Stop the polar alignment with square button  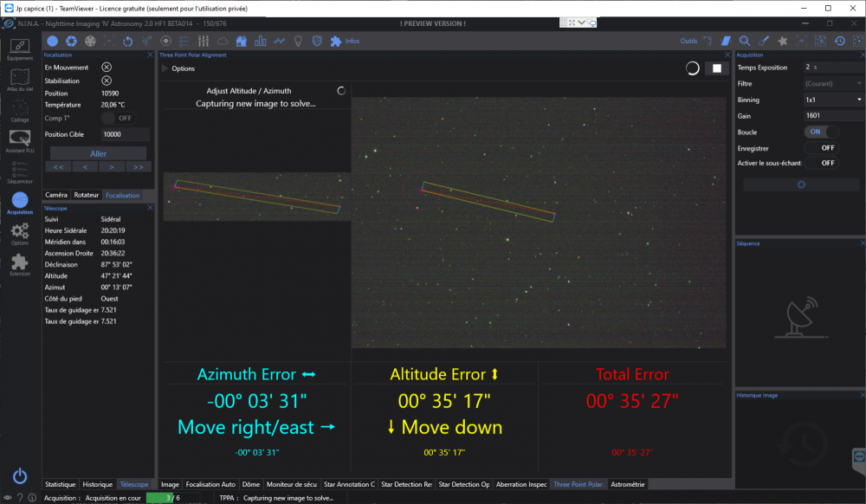(x=716, y=68)
